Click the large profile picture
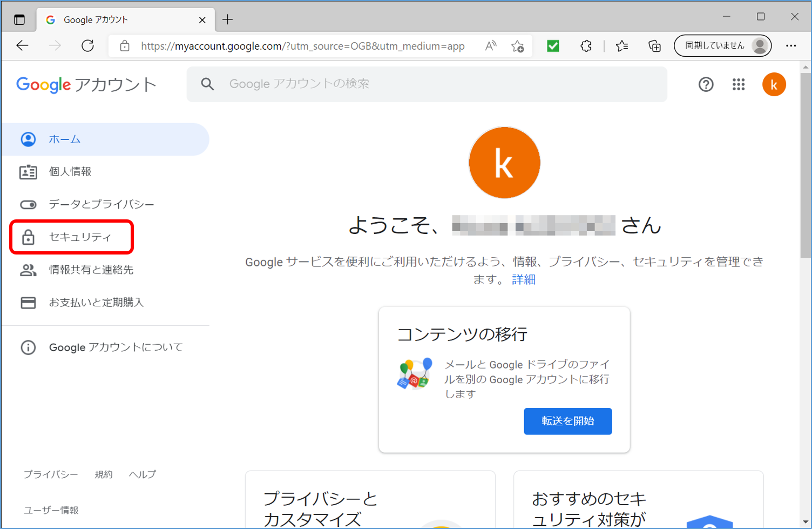812x529 pixels. 504,163
